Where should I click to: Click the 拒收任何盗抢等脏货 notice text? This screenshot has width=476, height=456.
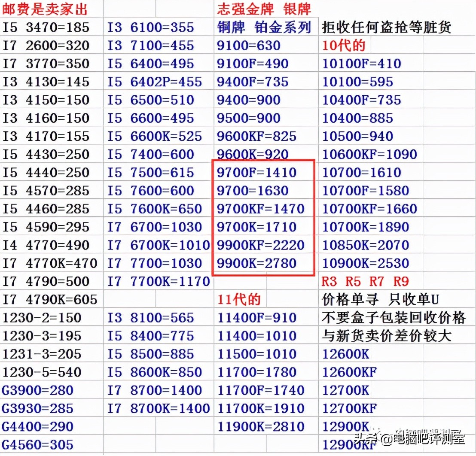tap(387, 27)
